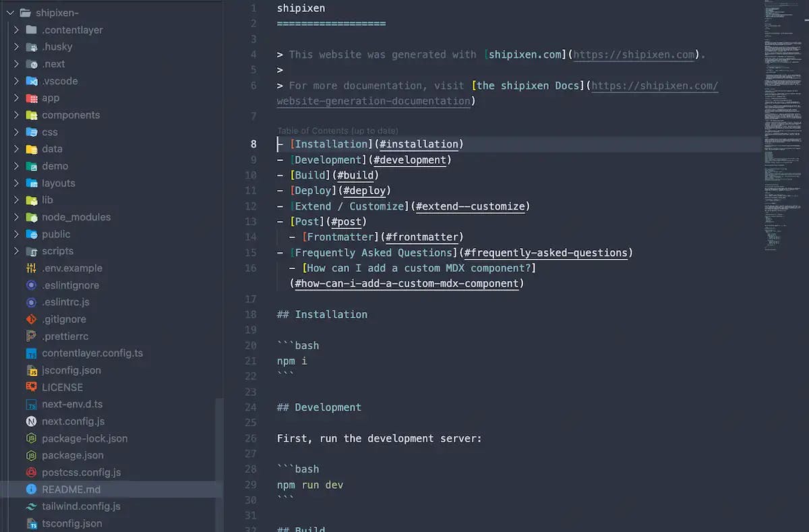The image size is (809, 532).
Task: Open the shipixen Docs documentation link
Action: click(x=653, y=86)
